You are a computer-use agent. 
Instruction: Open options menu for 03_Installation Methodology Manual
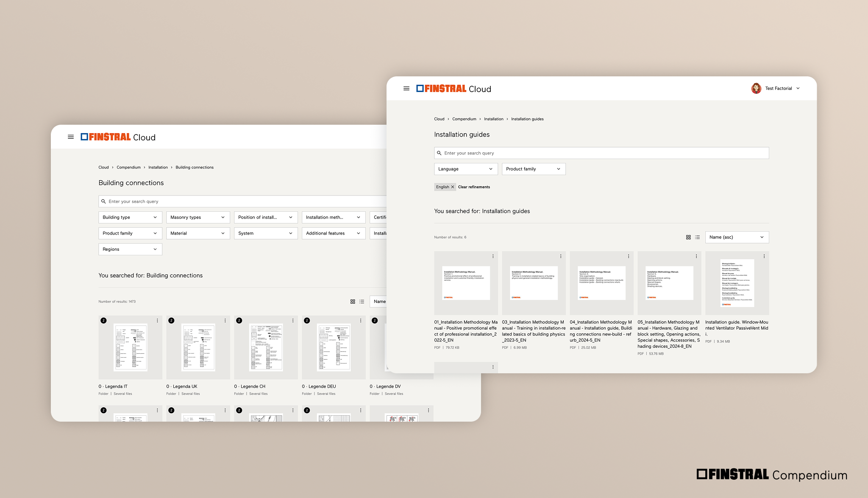tap(561, 256)
